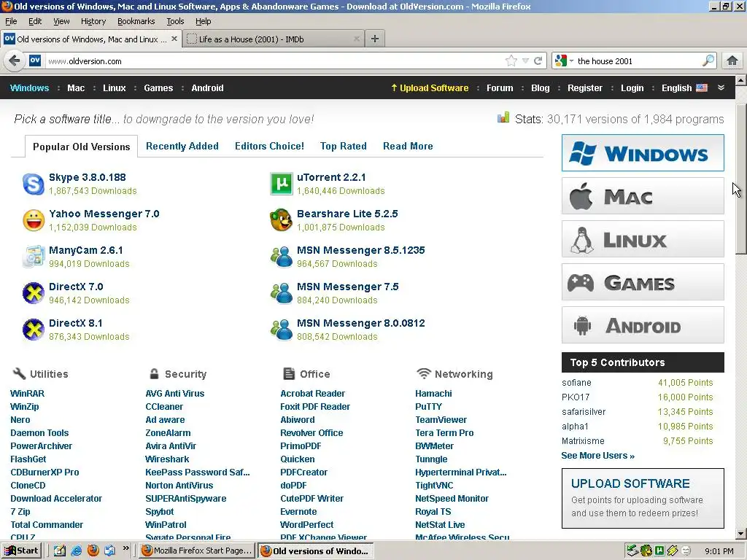Click the US flag language icon
Viewport: 747px width, 560px height.
click(x=701, y=87)
